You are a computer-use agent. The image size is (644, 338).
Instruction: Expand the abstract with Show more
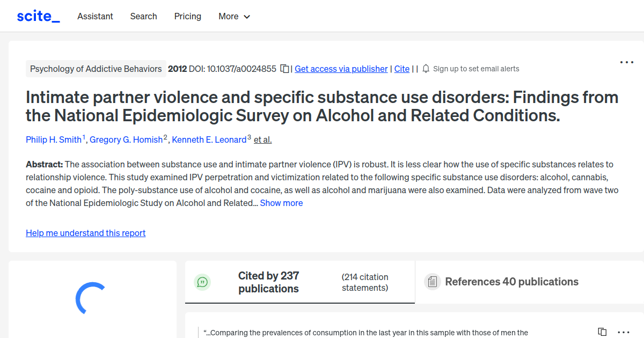coord(281,203)
